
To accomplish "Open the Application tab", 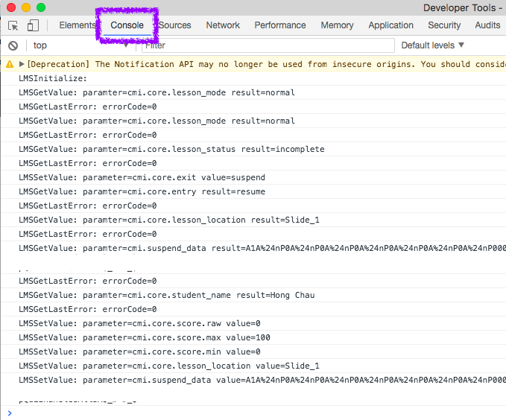I will point(390,25).
